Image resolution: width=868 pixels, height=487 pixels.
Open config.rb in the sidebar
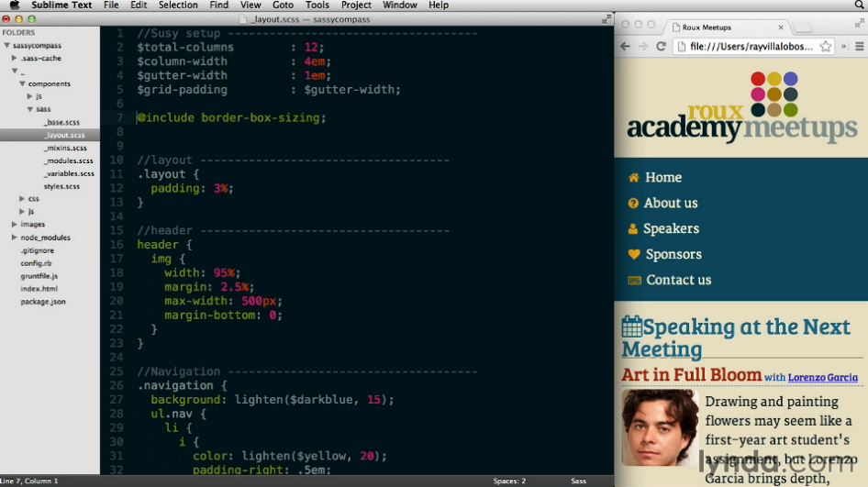click(36, 263)
